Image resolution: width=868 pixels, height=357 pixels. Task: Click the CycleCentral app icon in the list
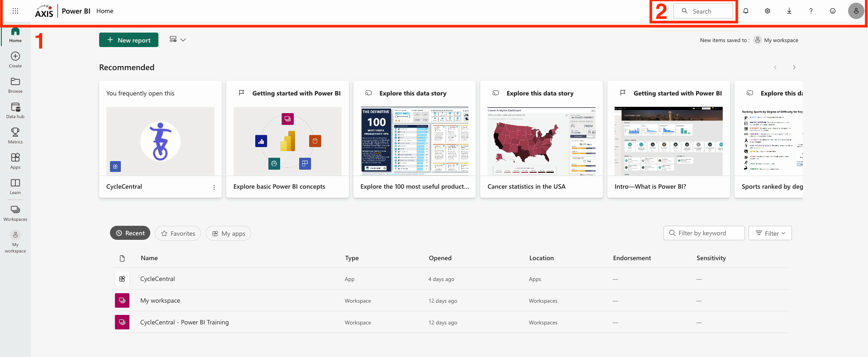coord(122,279)
